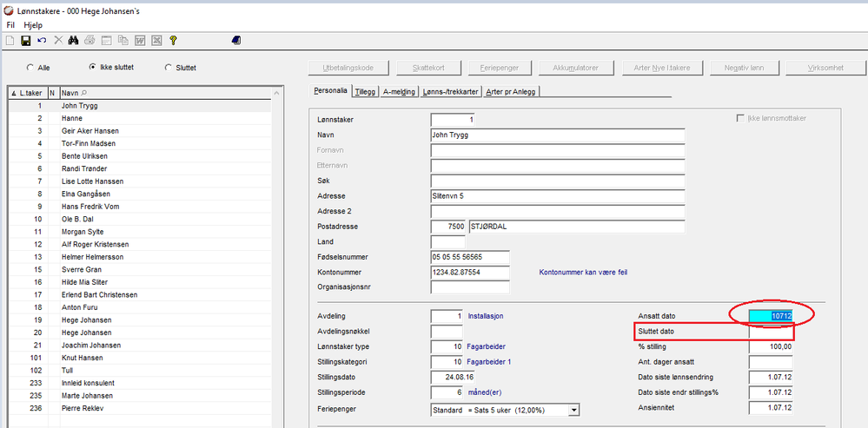The image size is (868, 428).
Task: Click the yellow question mark help icon
Action: click(174, 40)
